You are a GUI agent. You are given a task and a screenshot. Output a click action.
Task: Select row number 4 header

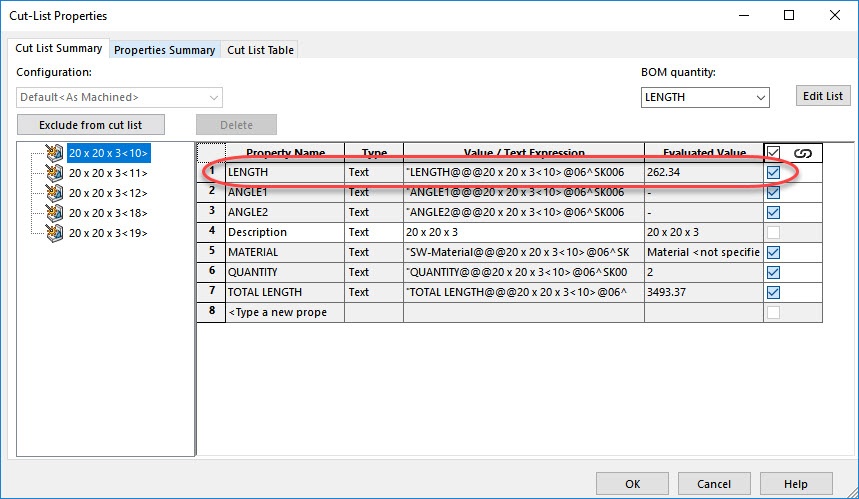[x=211, y=232]
